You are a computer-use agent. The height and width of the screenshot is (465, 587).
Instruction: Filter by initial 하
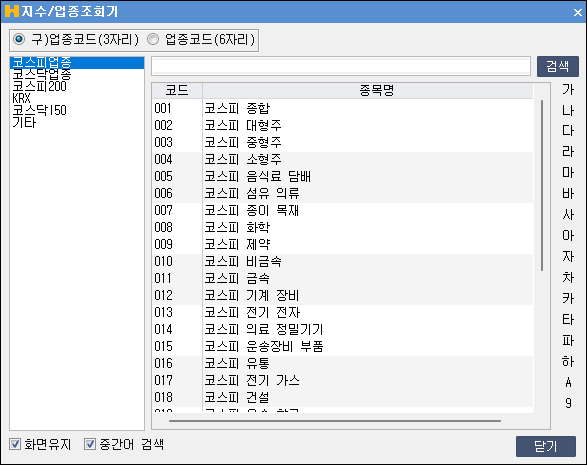pos(568,361)
